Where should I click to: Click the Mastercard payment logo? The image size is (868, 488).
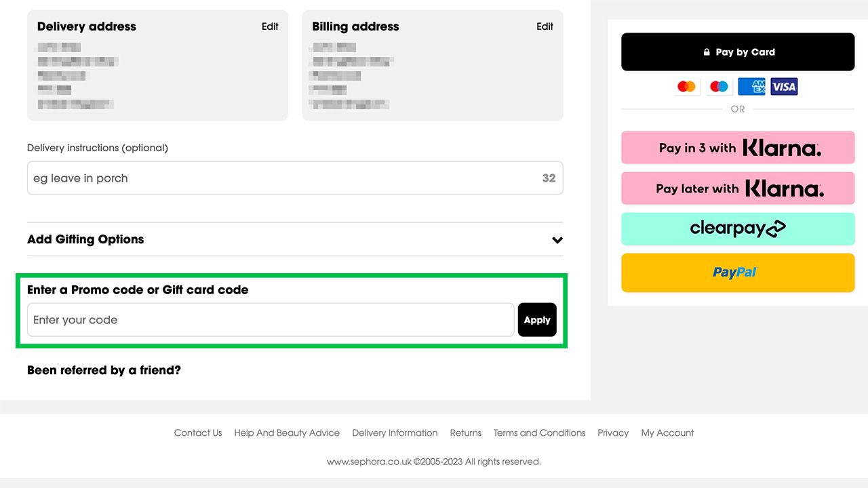click(x=687, y=87)
